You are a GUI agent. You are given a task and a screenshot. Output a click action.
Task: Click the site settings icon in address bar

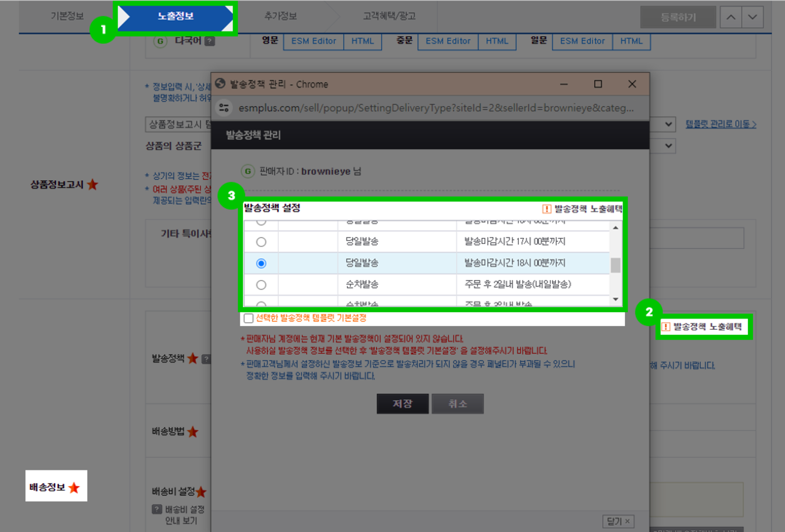(x=224, y=107)
